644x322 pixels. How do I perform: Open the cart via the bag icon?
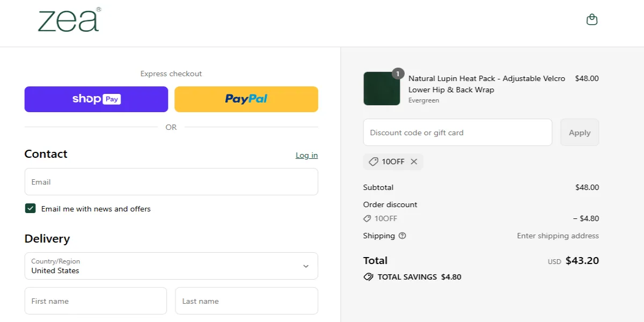591,18
